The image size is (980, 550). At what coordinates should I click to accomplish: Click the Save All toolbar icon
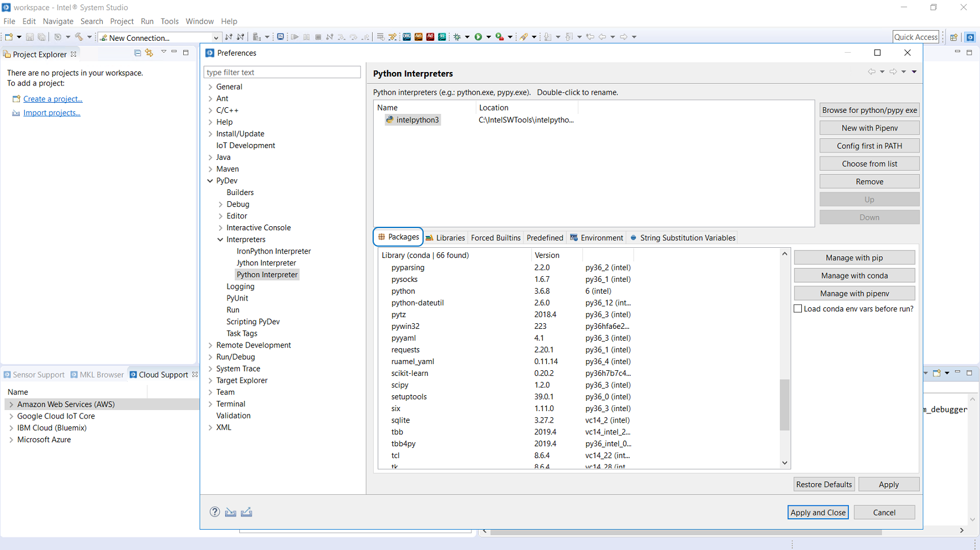click(41, 37)
